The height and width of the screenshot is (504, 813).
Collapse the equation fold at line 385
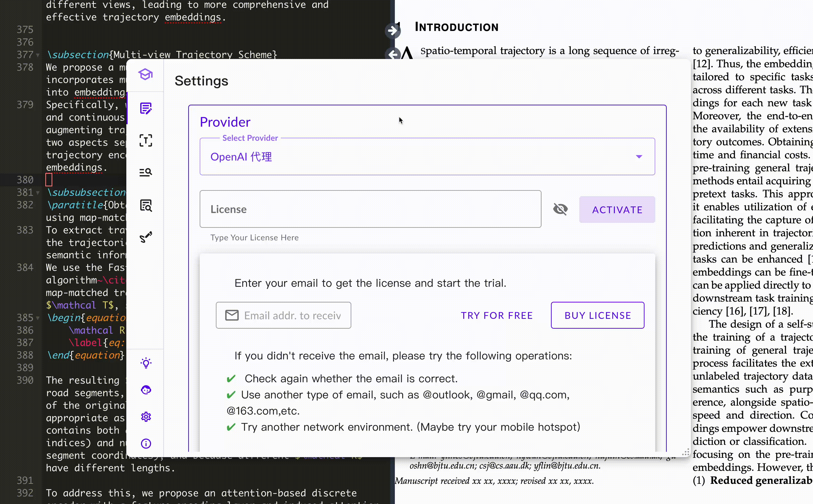(x=38, y=318)
